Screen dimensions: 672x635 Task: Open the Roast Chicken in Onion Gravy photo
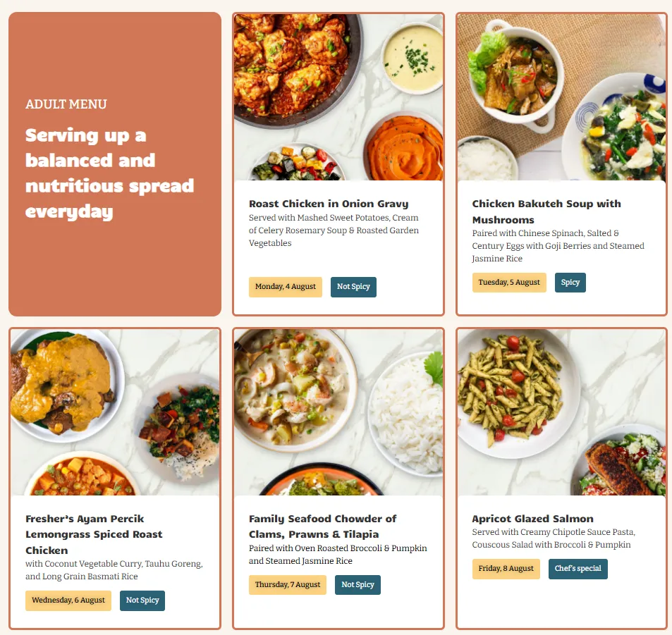338,97
